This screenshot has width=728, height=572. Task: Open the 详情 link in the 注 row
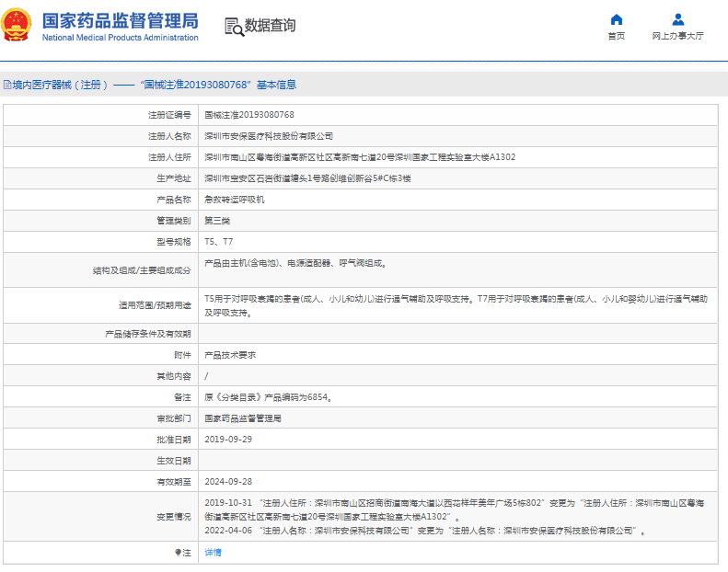213,553
